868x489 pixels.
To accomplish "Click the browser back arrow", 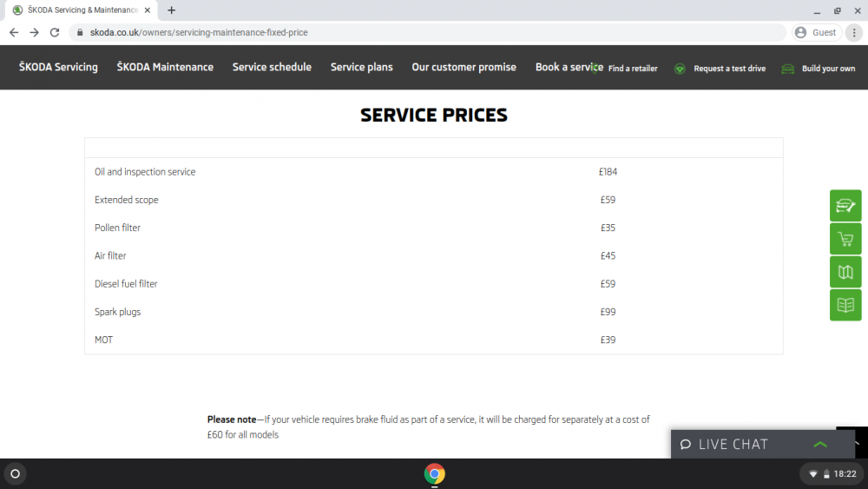I will 14,33.
